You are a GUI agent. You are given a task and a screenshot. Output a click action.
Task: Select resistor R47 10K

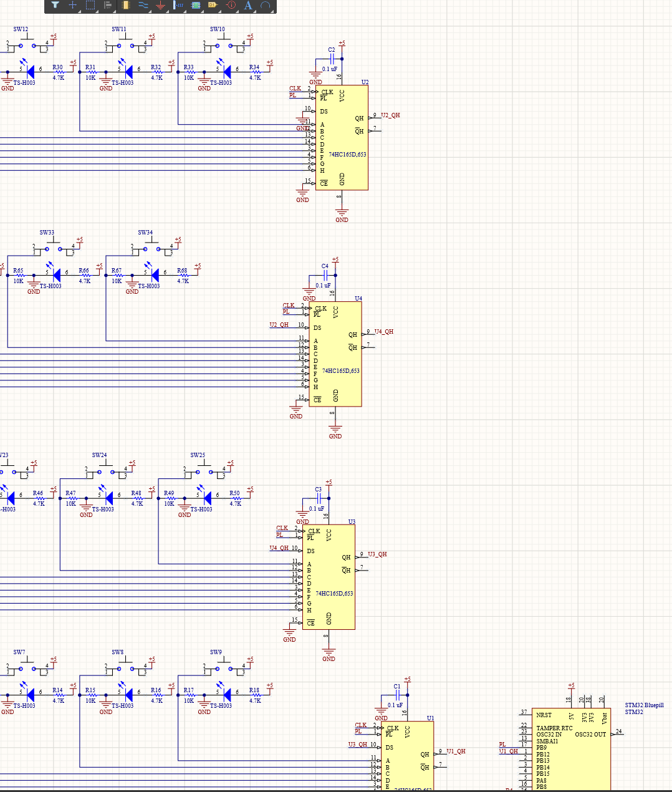point(70,498)
